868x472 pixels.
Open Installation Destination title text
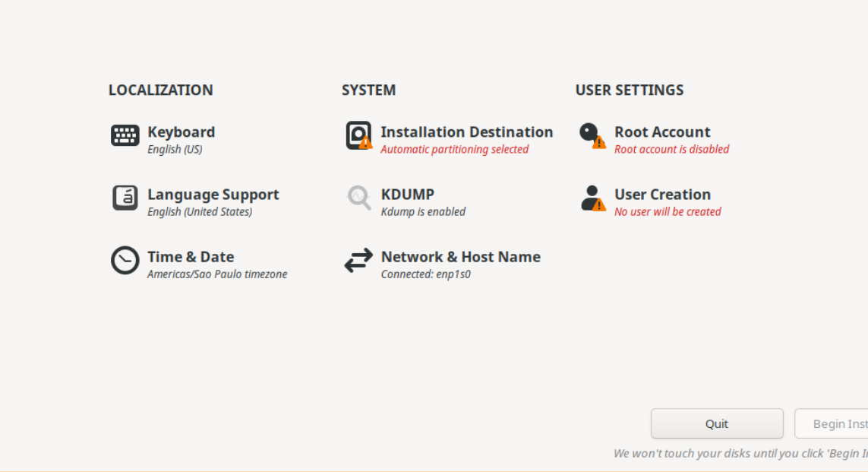click(x=466, y=132)
